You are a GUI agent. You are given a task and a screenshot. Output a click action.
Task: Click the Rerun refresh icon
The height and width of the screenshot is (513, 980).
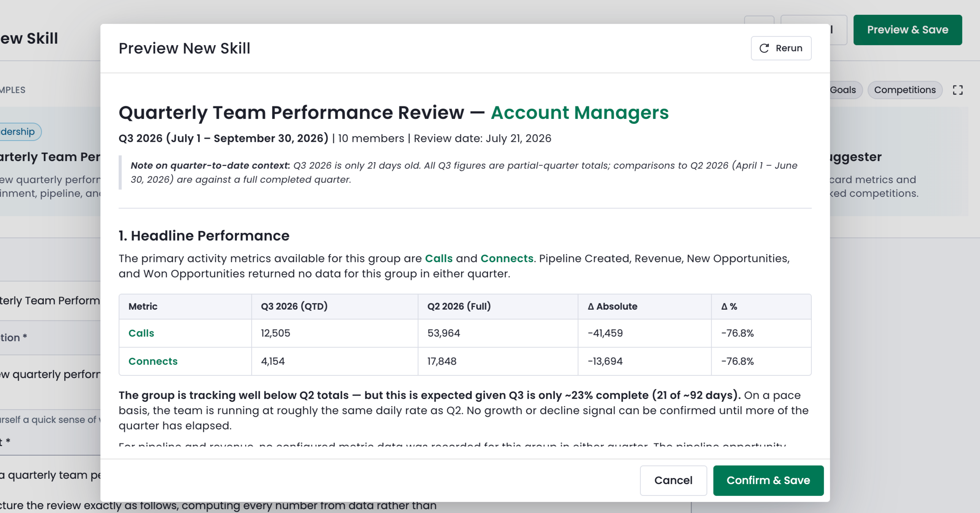pos(764,48)
